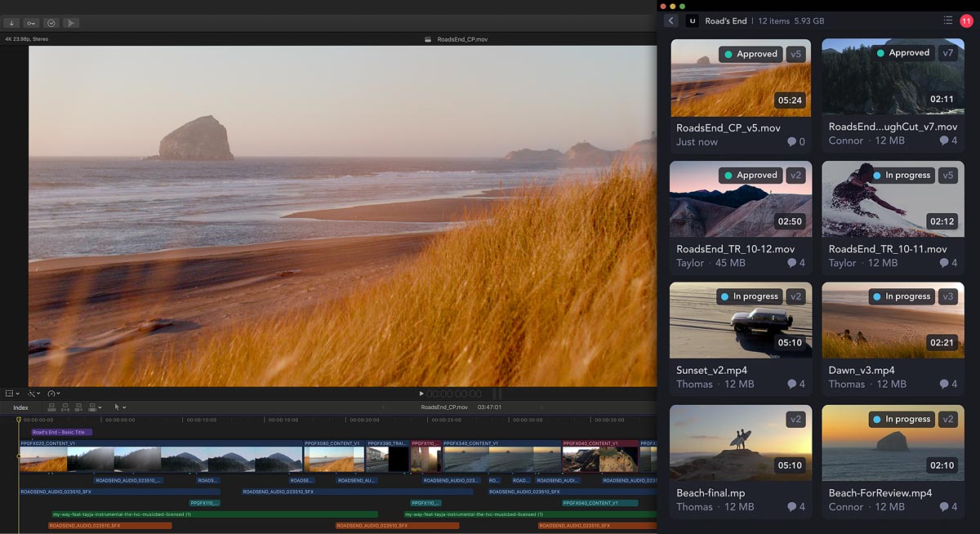
Task: Click the play button under the viewer
Action: (421, 394)
